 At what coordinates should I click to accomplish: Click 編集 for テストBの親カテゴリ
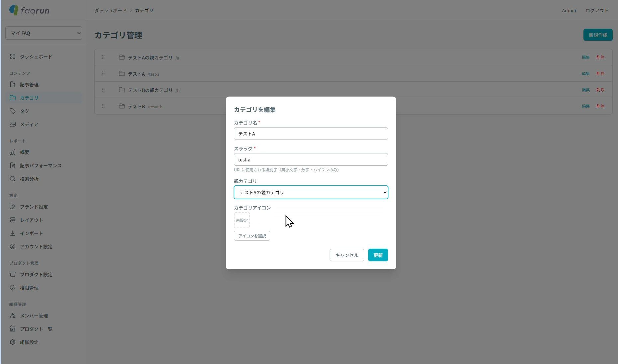[x=585, y=90]
